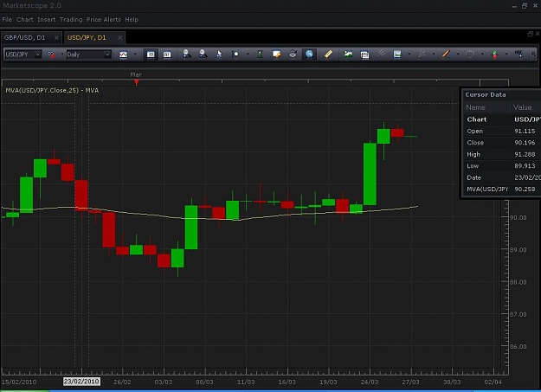541x392 pixels.
Task: Click the red and green arrow marker icon
Action: [495, 55]
